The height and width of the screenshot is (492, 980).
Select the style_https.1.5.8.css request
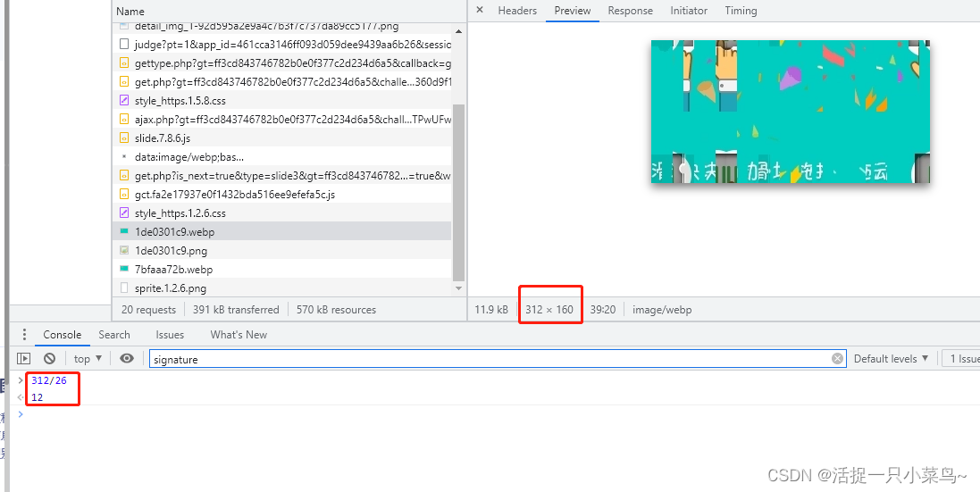pos(180,101)
